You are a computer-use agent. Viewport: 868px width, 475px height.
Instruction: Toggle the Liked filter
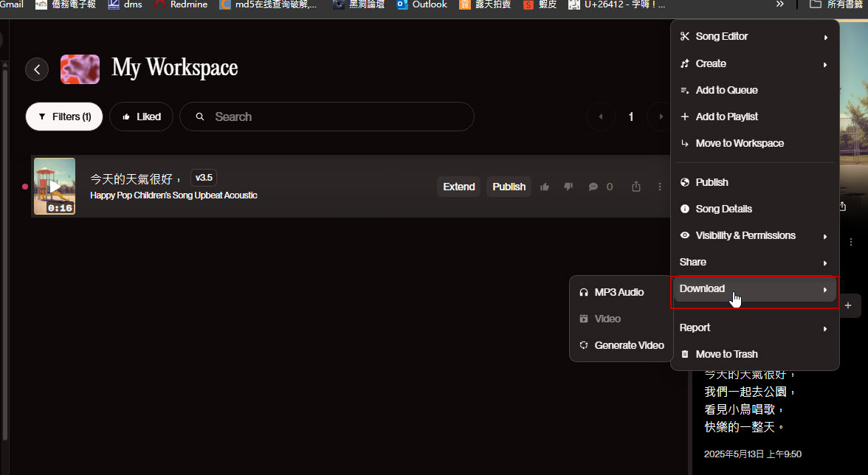[141, 117]
